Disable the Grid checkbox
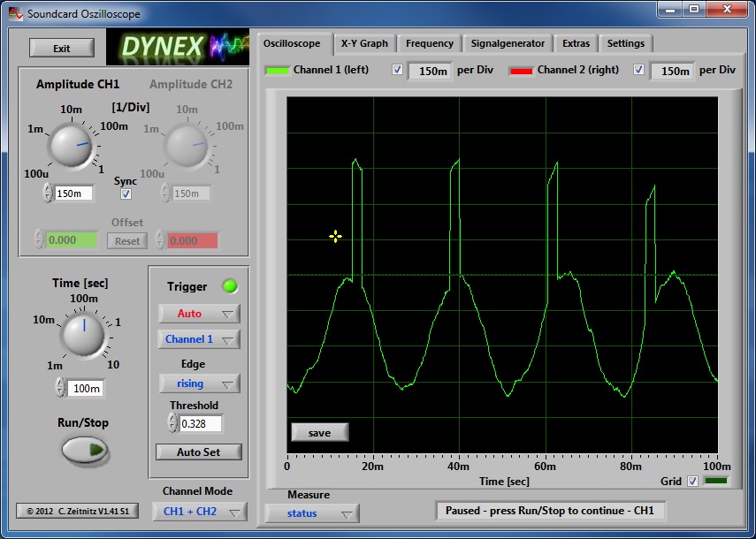This screenshot has width=756, height=539. click(x=692, y=482)
